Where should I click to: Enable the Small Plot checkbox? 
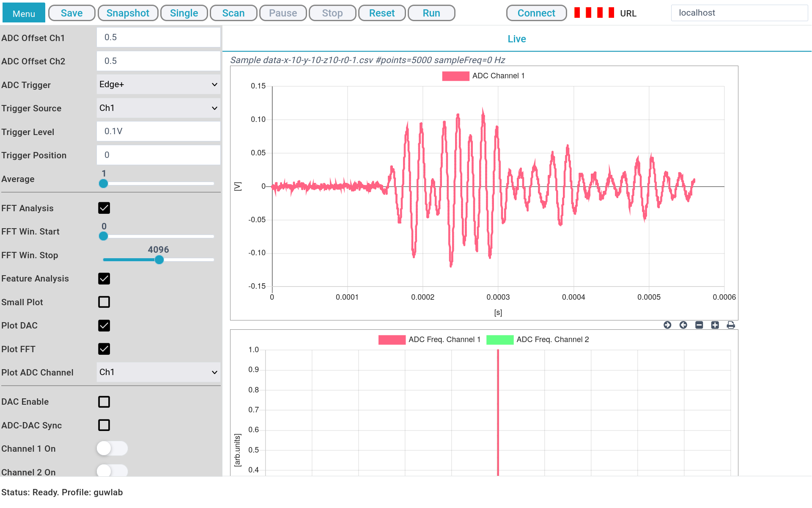click(104, 302)
